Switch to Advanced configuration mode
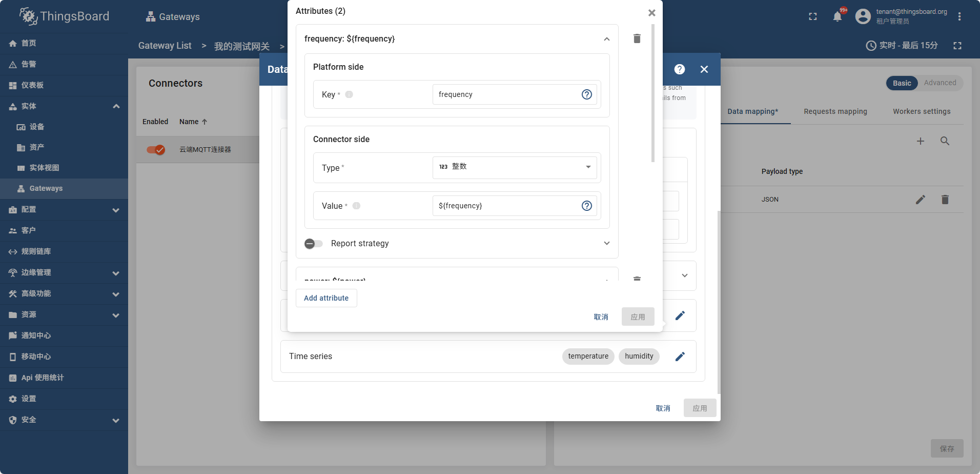The image size is (980, 474). pos(940,83)
